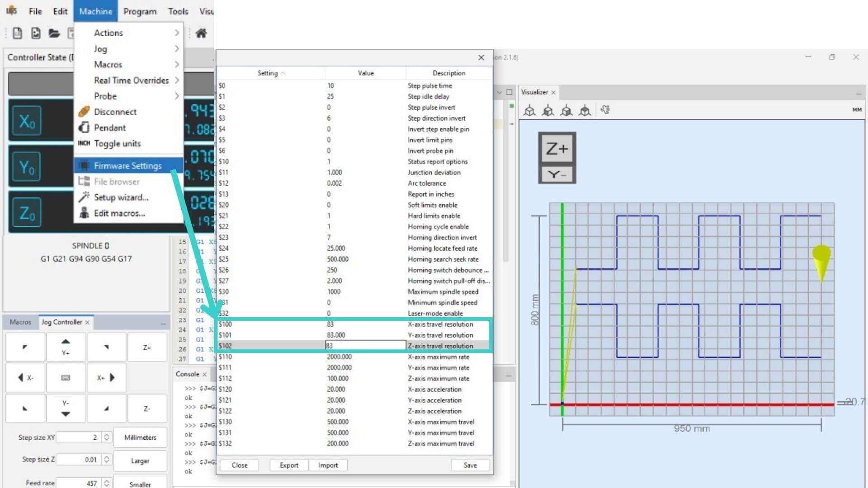The width and height of the screenshot is (868, 488).
Task: Click the Save button in firmware dialog
Action: coord(470,465)
